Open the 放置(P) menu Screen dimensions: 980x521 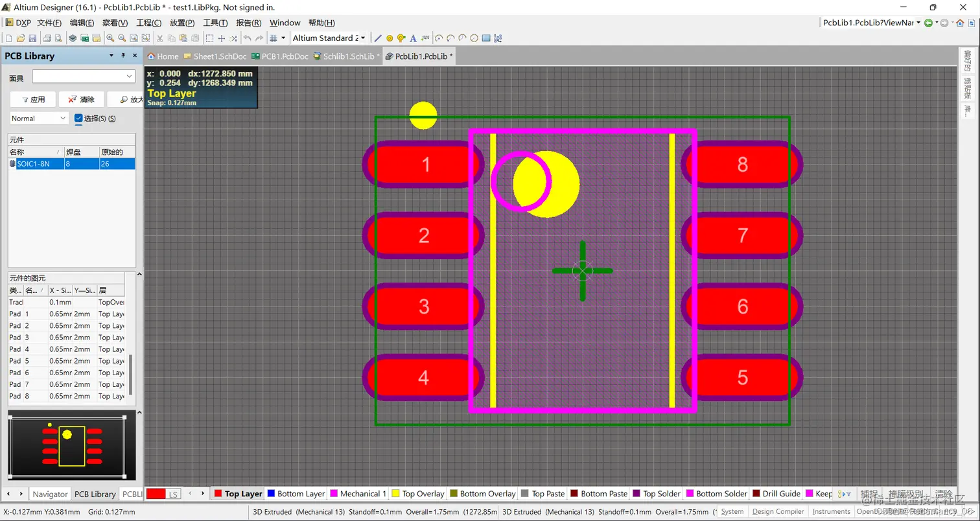point(182,23)
